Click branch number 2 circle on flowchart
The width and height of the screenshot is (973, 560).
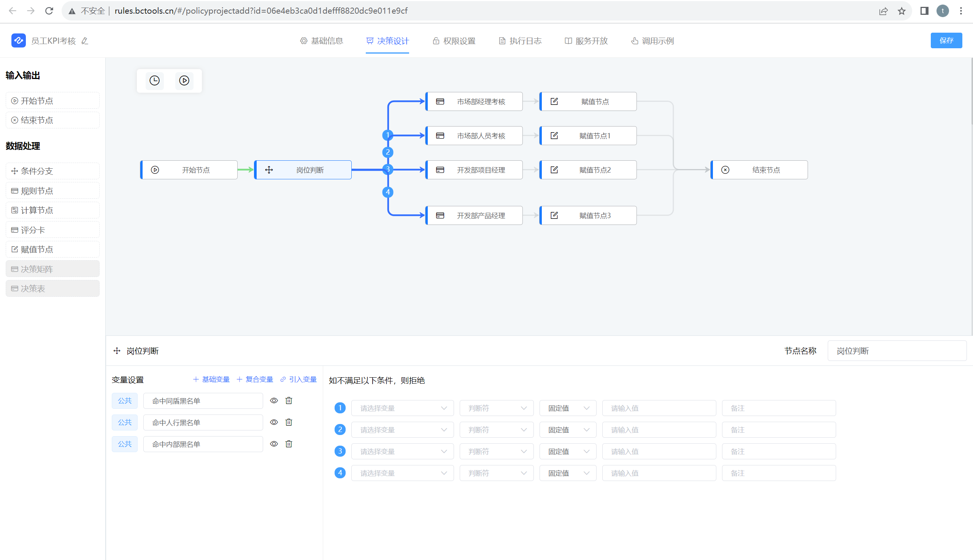387,152
